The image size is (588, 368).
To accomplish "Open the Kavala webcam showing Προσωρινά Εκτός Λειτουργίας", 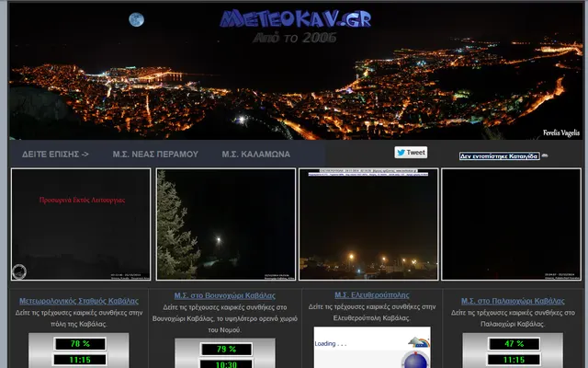I will pyautogui.click(x=81, y=224).
